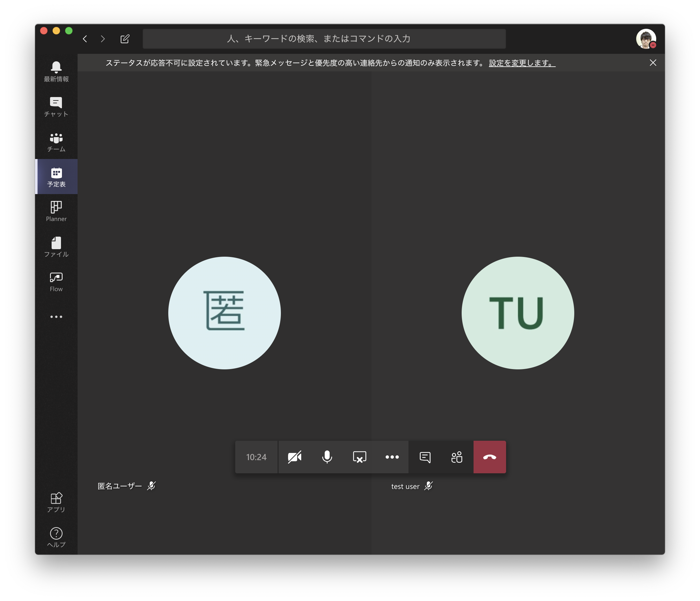Go to the チーム teams section

pos(56,142)
